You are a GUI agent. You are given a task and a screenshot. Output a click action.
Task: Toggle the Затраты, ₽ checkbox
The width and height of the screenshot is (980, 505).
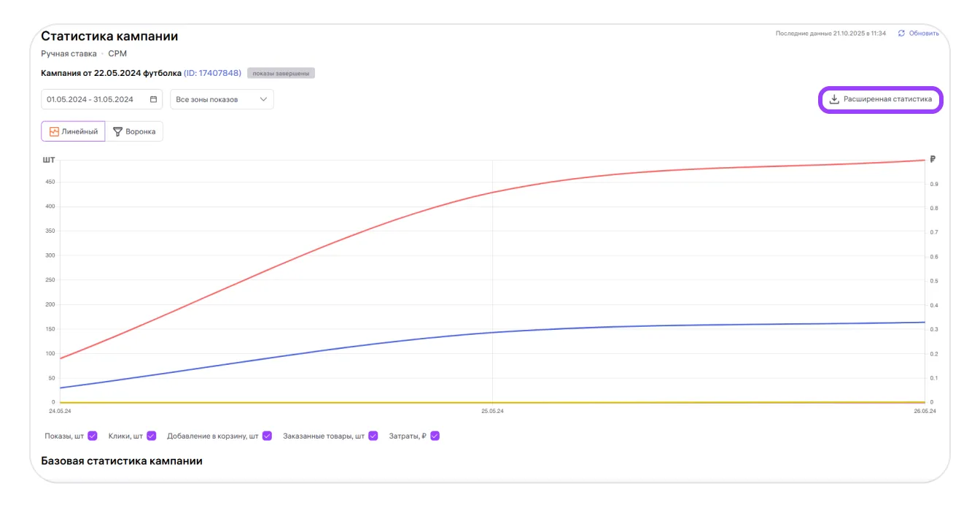435,436
